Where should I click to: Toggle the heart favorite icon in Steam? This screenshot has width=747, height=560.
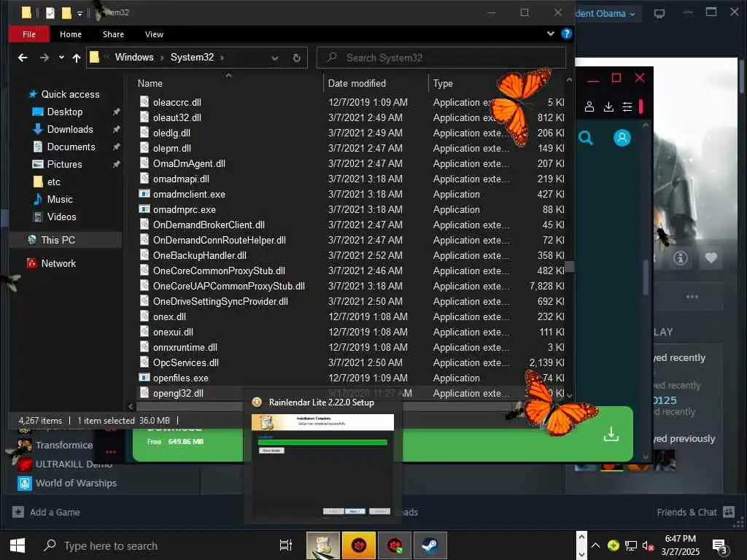point(711,258)
